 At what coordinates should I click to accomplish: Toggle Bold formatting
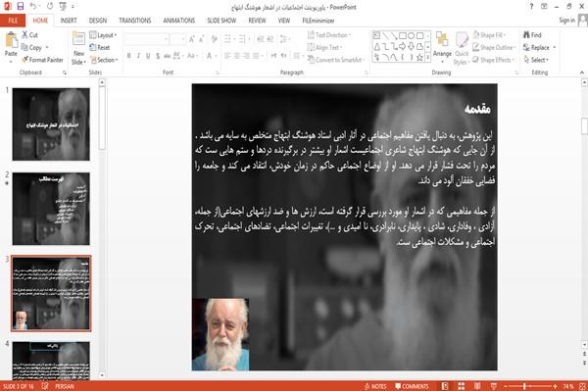[x=129, y=56]
